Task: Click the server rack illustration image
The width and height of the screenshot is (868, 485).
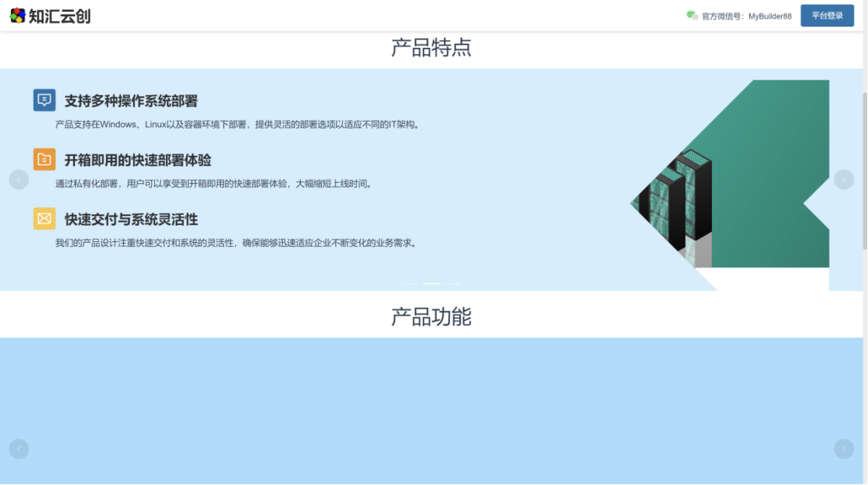Action: point(729,185)
